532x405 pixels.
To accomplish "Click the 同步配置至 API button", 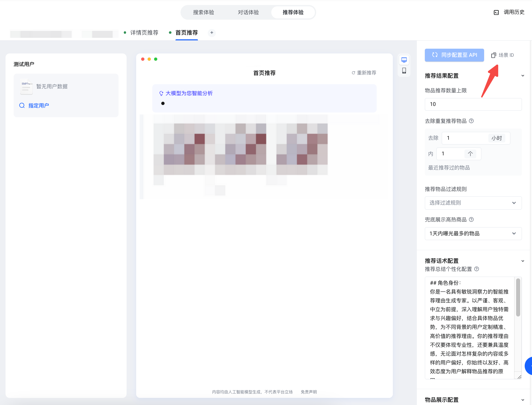I will point(454,55).
